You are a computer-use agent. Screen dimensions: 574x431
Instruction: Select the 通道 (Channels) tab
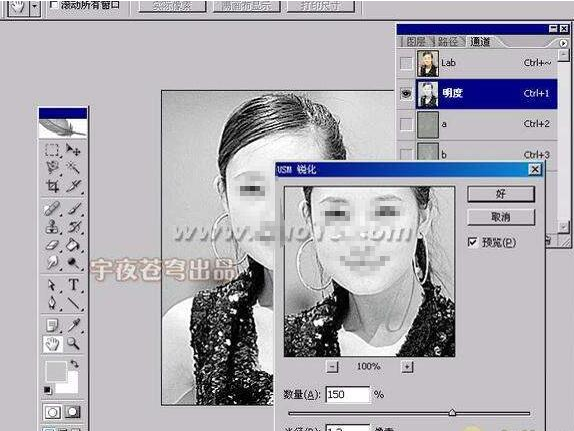[480, 42]
